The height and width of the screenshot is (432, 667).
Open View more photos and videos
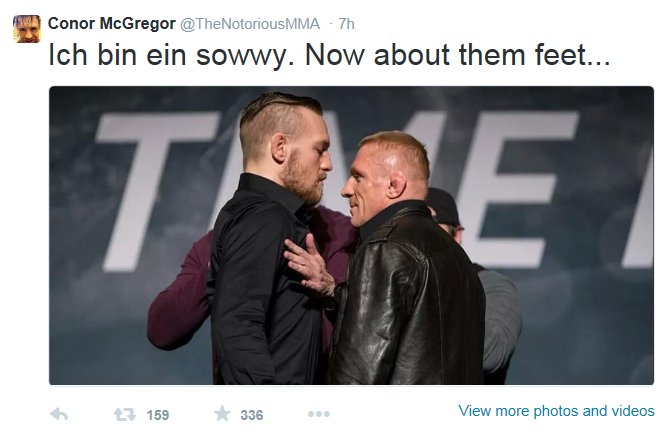[556, 411]
